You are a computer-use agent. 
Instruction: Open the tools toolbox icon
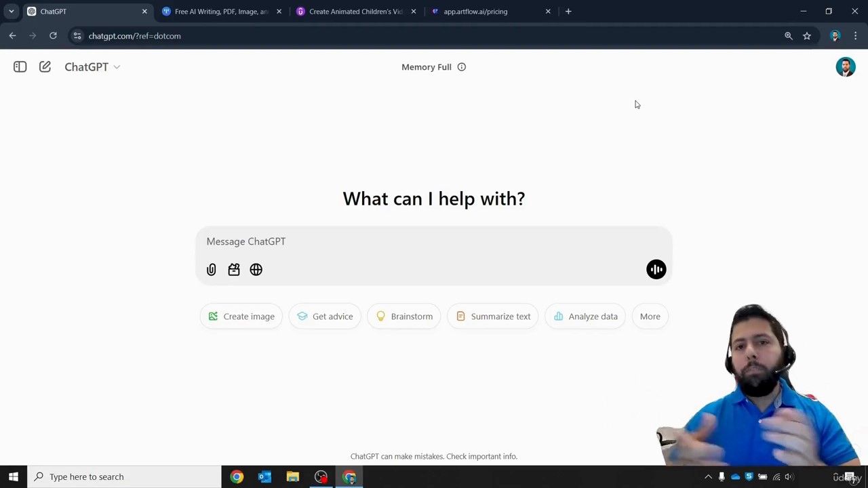click(234, 270)
